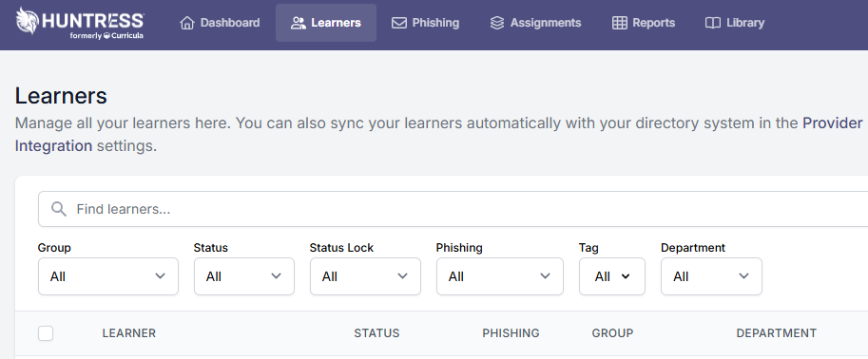
Task: Click the Huntress logo
Action: 80,23
